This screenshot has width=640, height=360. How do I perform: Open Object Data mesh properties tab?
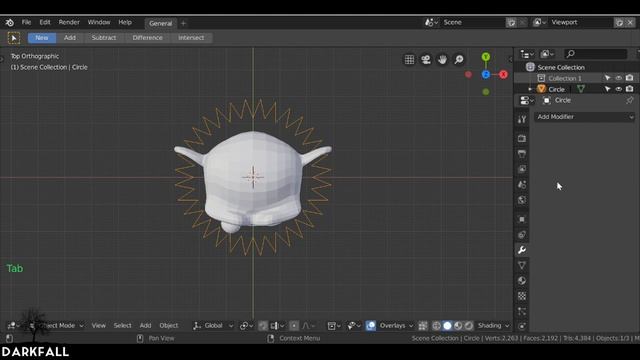pyautogui.click(x=522, y=265)
